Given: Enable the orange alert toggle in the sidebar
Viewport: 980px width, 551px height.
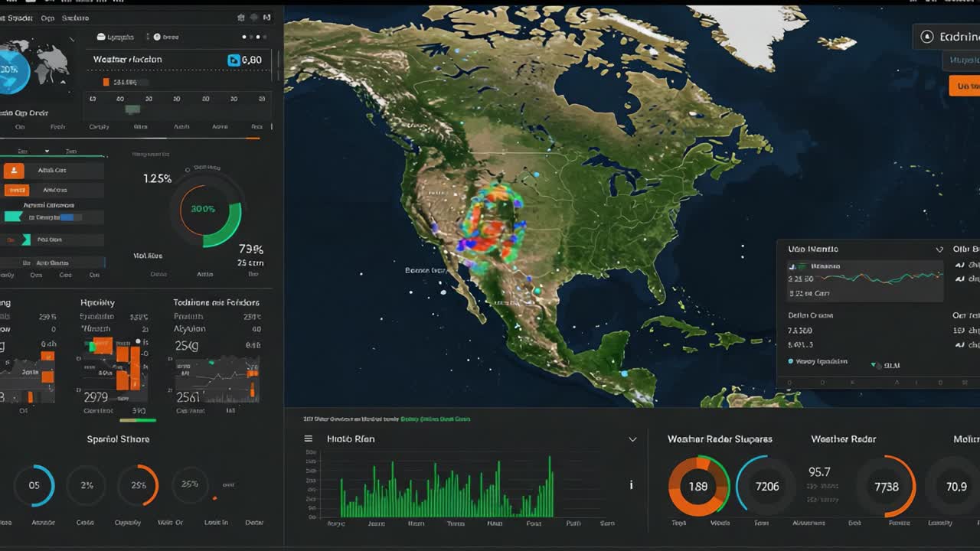Looking at the screenshot, I should point(17,190).
